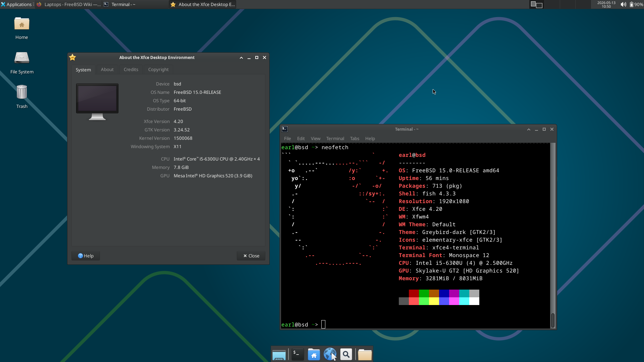Click the Close button in the About dialog
The image size is (644, 362).
click(251, 256)
